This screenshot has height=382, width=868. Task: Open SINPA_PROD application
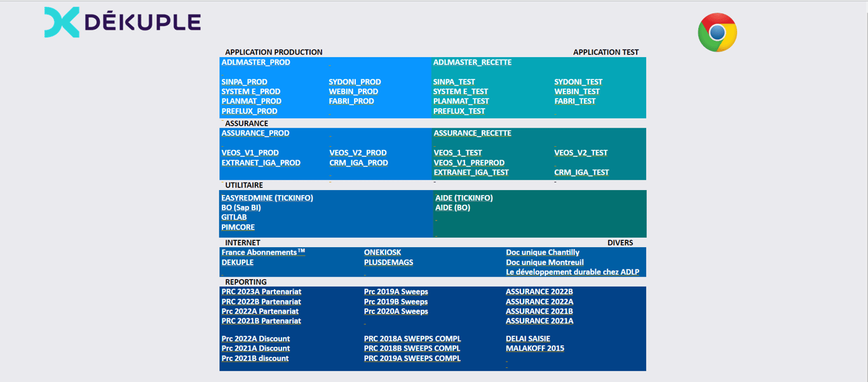click(x=245, y=82)
